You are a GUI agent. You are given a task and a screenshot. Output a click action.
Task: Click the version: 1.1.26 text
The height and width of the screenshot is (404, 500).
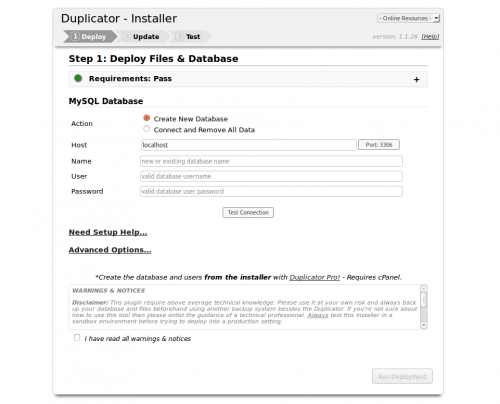coord(395,37)
